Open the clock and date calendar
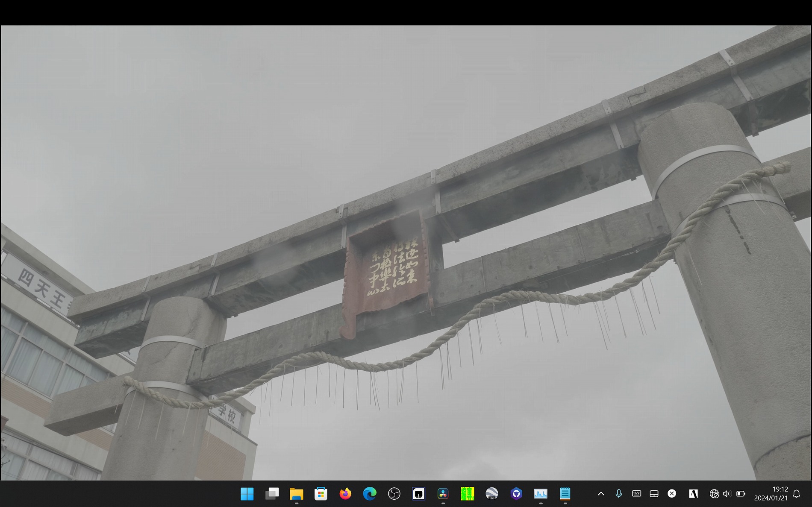Image resolution: width=812 pixels, height=507 pixels. tap(771, 494)
